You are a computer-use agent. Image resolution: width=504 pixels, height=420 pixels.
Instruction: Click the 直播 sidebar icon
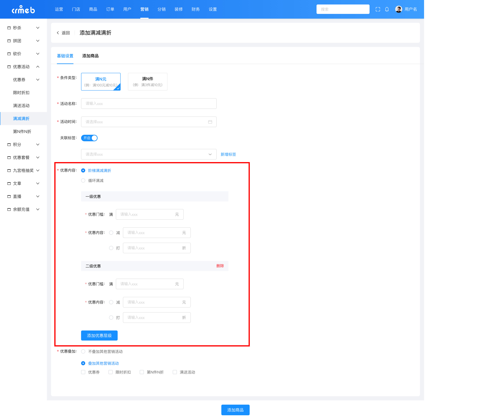[x=9, y=196]
